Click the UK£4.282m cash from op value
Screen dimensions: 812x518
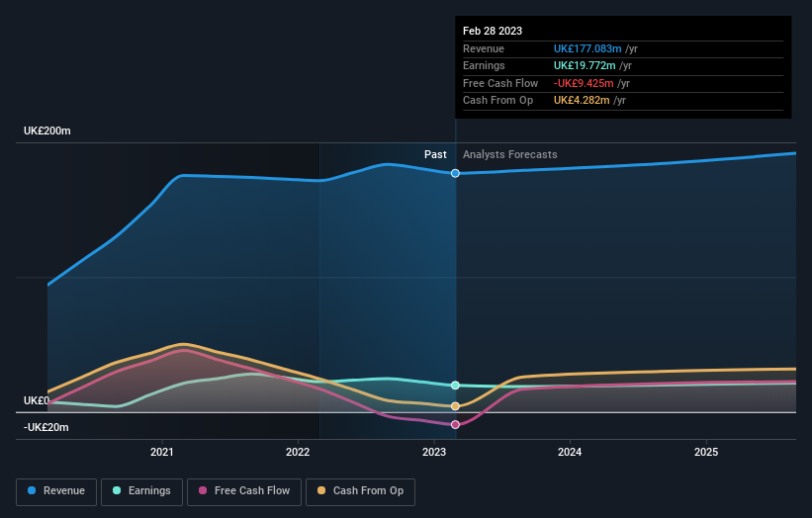click(x=582, y=101)
